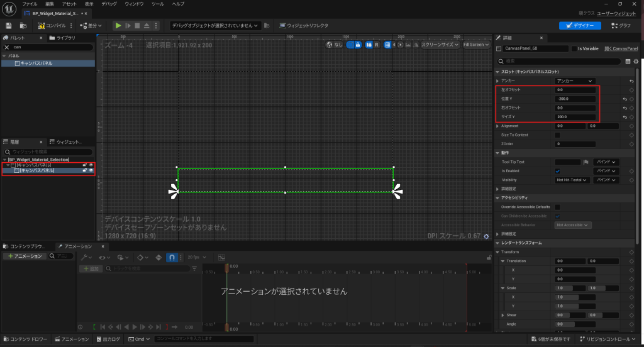Open the Fill Screen dropdown
Image resolution: width=644 pixels, height=347 pixels.
click(x=475, y=45)
